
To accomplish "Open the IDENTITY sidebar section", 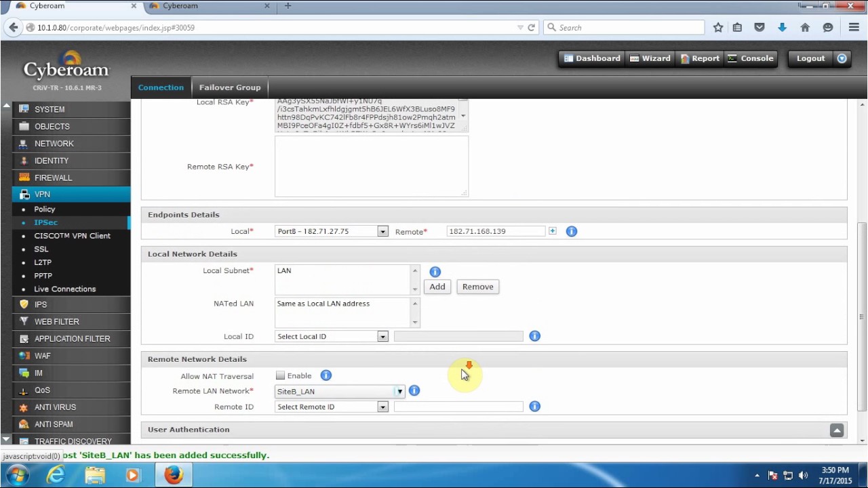I will (71, 161).
